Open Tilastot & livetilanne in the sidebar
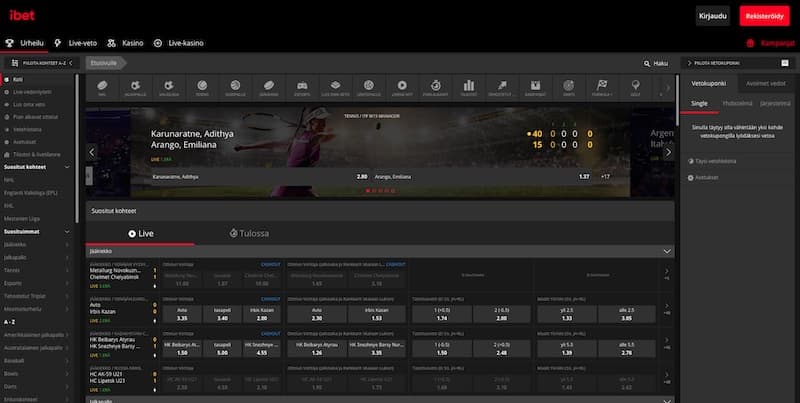Screen dimensions: 800x403 pos(38,154)
